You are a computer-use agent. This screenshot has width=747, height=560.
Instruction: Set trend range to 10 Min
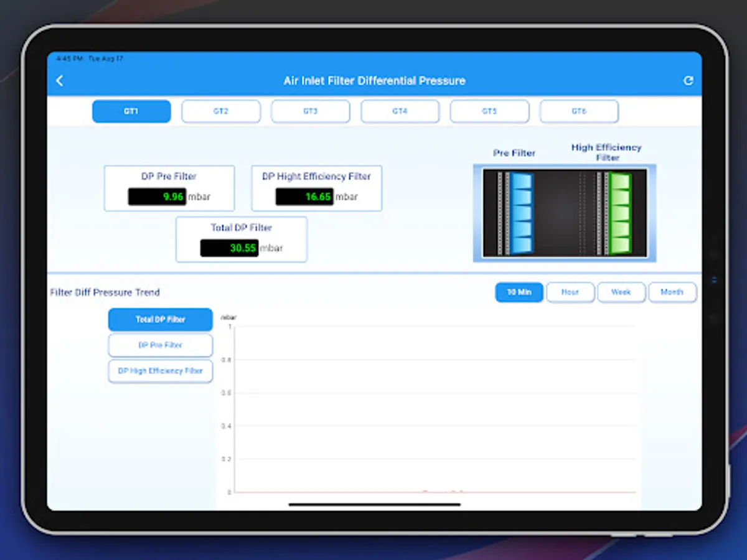coord(519,292)
